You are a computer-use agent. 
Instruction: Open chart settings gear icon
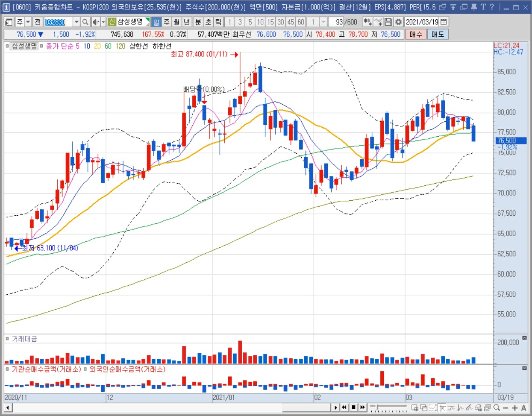(x=398, y=22)
